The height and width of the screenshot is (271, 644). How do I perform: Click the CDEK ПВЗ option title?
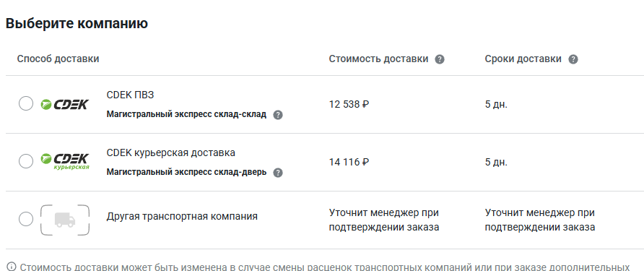(x=130, y=95)
